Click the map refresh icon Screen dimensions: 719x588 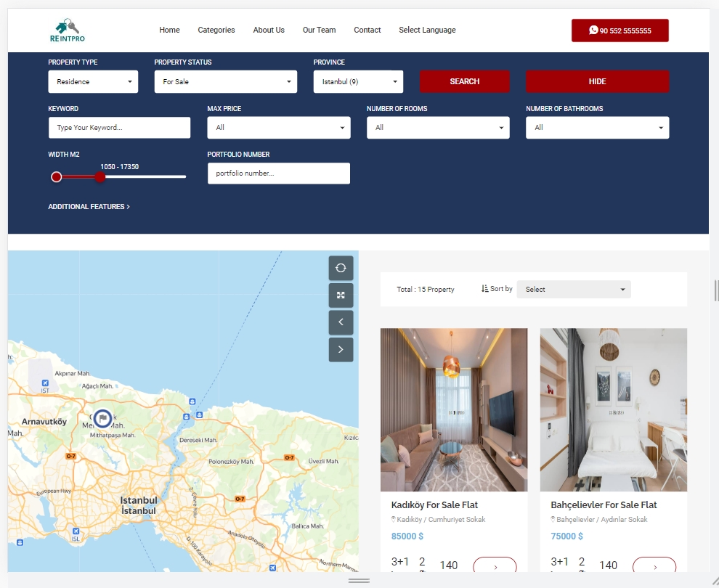coord(341,268)
